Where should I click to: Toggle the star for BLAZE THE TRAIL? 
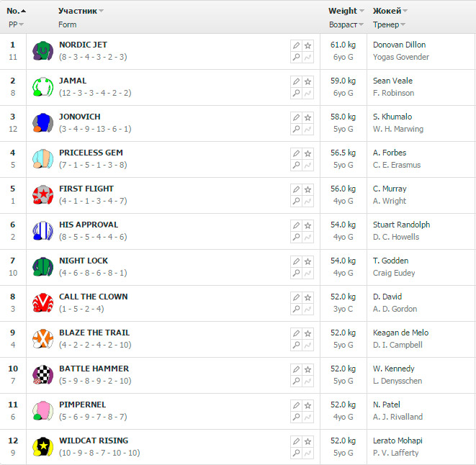pos(308,333)
